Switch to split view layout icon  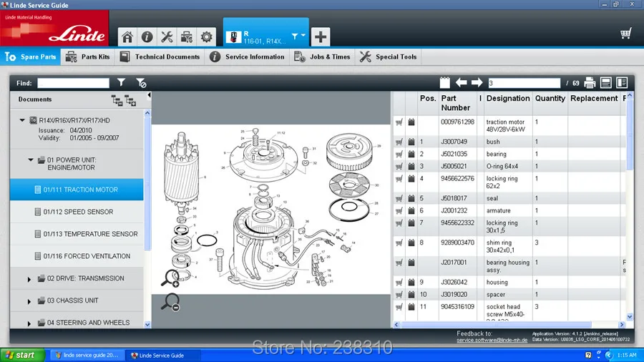click(622, 82)
